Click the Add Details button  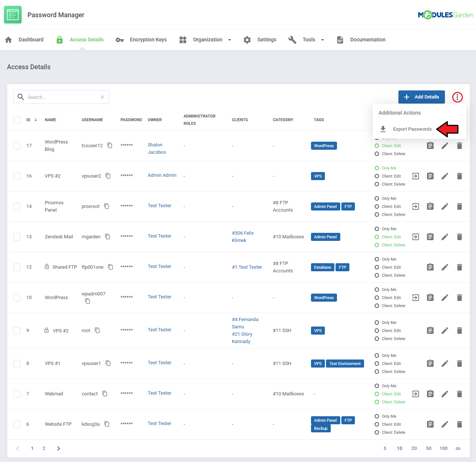(x=421, y=97)
